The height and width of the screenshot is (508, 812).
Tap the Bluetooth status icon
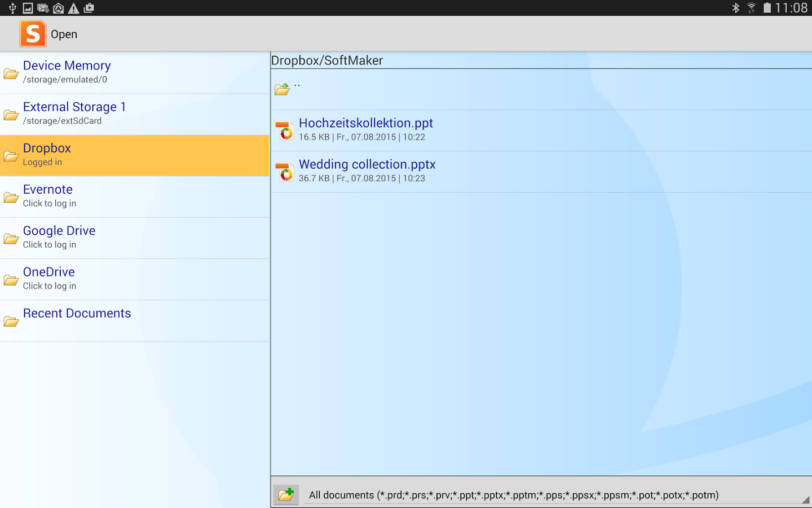[x=735, y=8]
